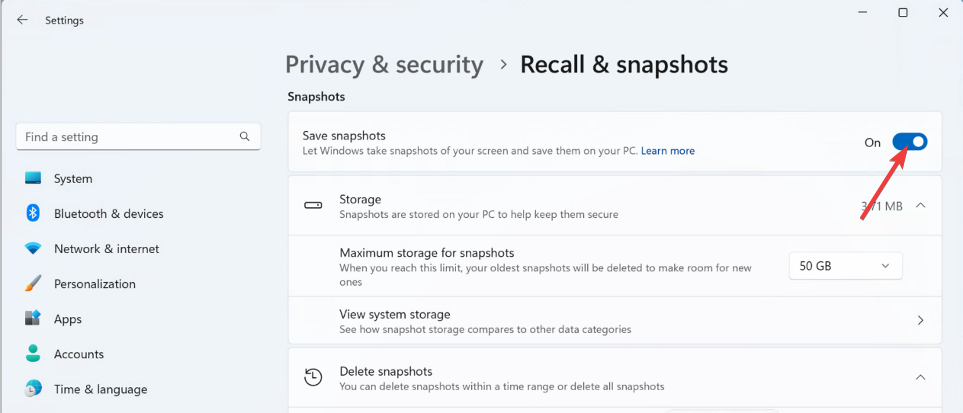This screenshot has width=963, height=413.
Task: Go to Privacy & security breadcrumb
Action: pos(384,65)
